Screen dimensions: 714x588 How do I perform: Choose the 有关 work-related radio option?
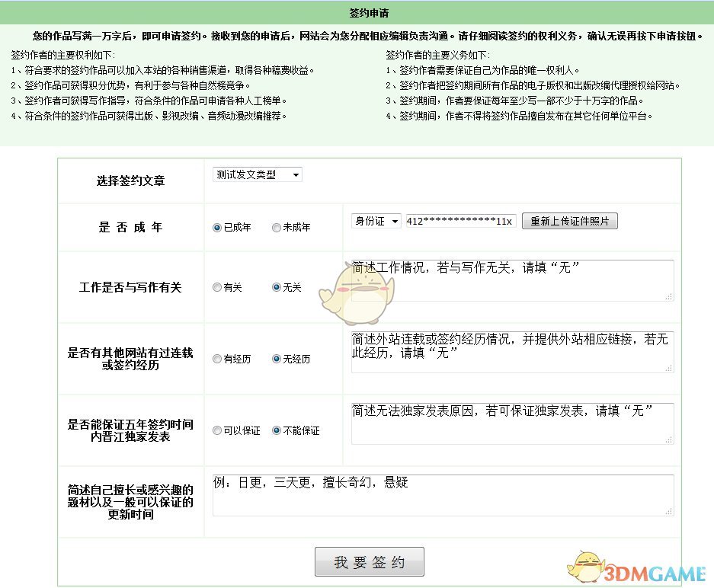(217, 287)
